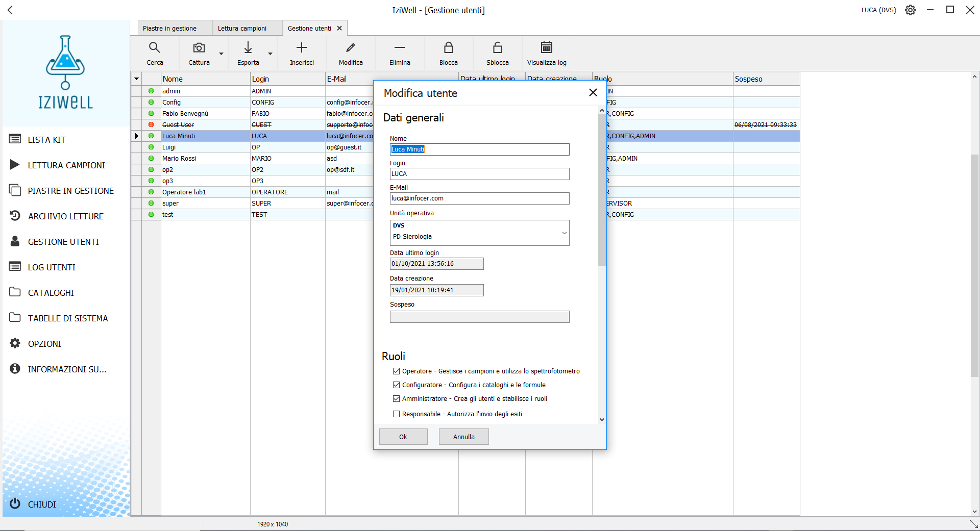Uncheck the Configuratore role checkbox
Viewport: 980px width, 531px height.
pos(396,385)
